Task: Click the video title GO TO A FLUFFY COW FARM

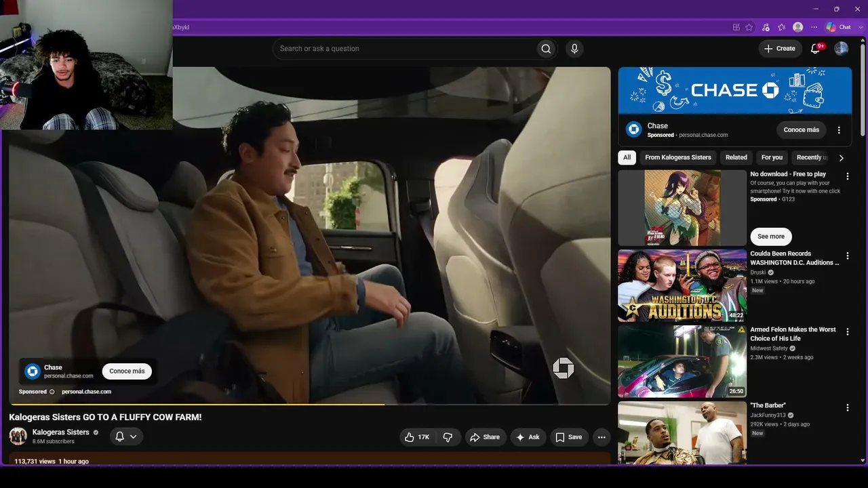Action: tap(105, 417)
